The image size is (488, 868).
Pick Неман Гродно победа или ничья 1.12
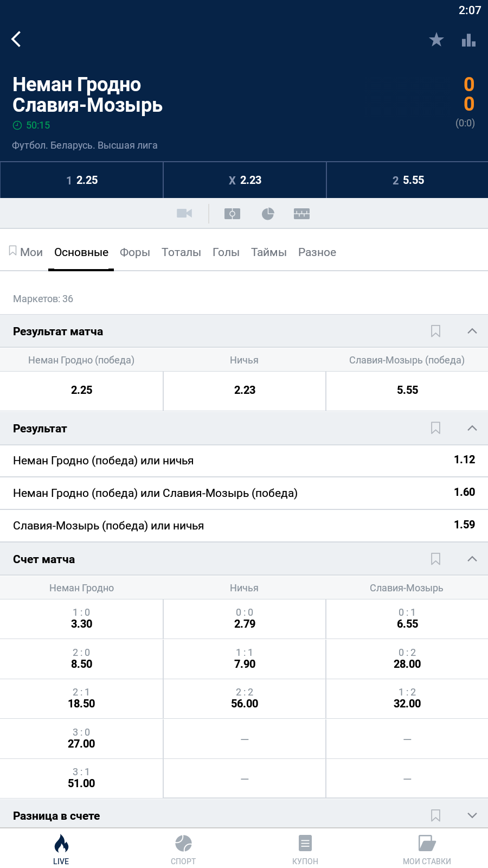[x=244, y=461]
